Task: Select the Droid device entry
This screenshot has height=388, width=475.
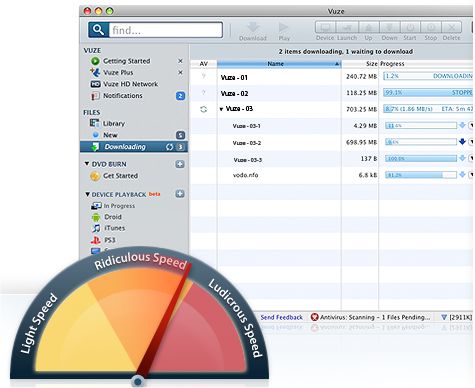Action: pos(113,217)
